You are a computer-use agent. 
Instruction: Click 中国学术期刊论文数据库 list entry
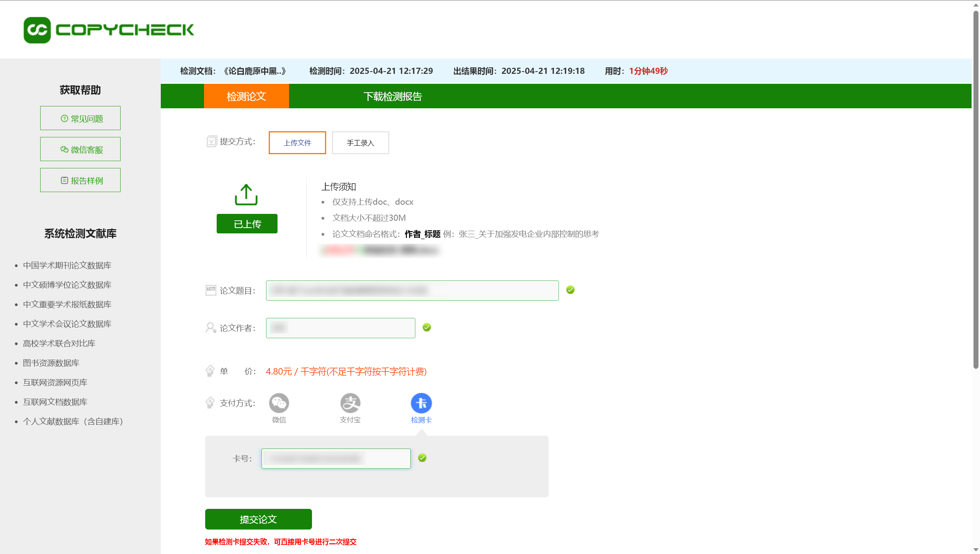(x=67, y=265)
